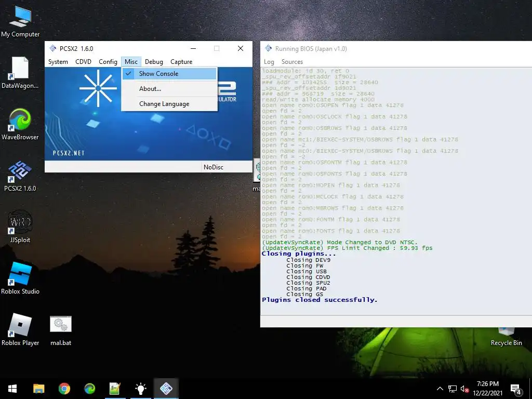Screen dimensions: 532x399
Task: Open the muted volume tray icon
Action: (464, 389)
